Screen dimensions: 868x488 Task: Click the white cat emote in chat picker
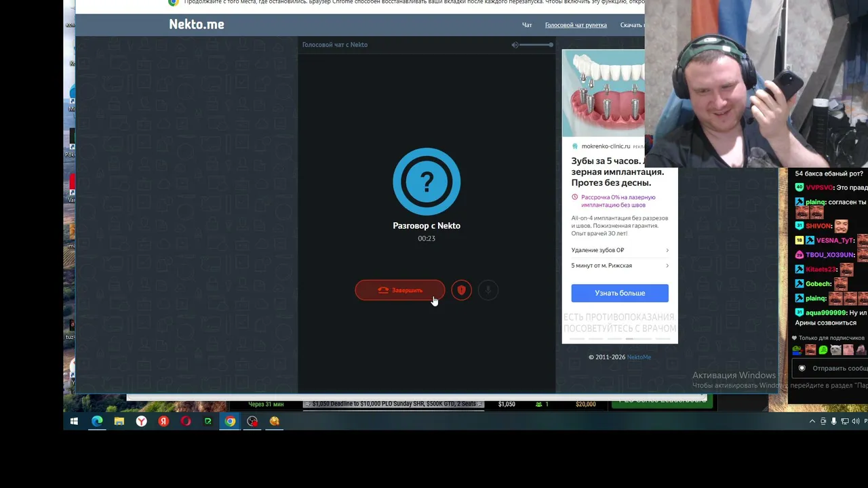[836, 350]
